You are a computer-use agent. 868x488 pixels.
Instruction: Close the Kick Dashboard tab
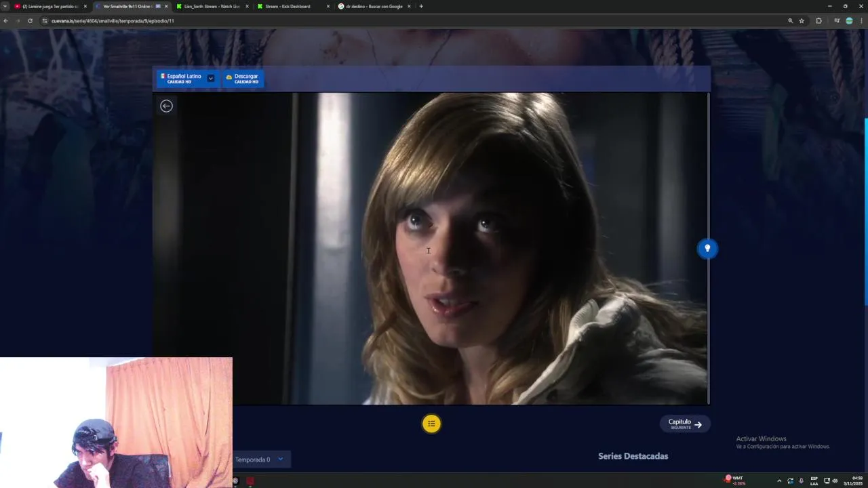pyautogui.click(x=328, y=6)
